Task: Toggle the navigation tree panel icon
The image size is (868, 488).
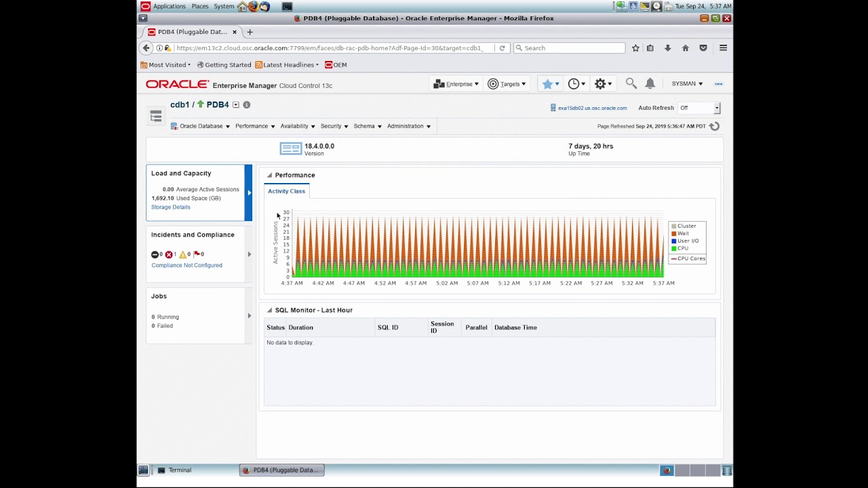Action: (x=156, y=116)
